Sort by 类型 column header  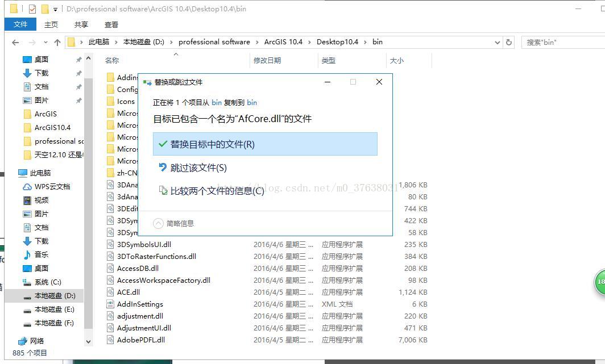coord(328,60)
